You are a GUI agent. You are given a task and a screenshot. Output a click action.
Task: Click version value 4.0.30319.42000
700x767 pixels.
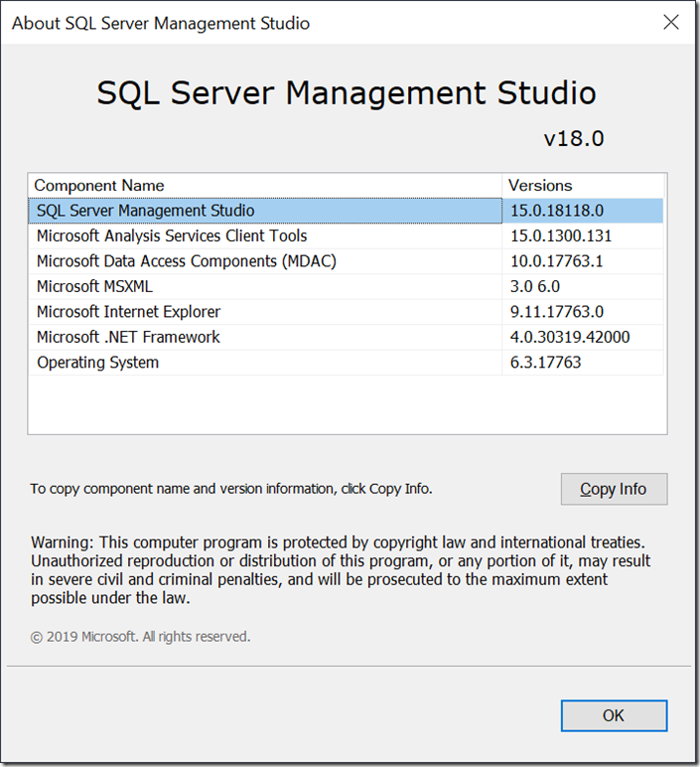pyautogui.click(x=570, y=337)
